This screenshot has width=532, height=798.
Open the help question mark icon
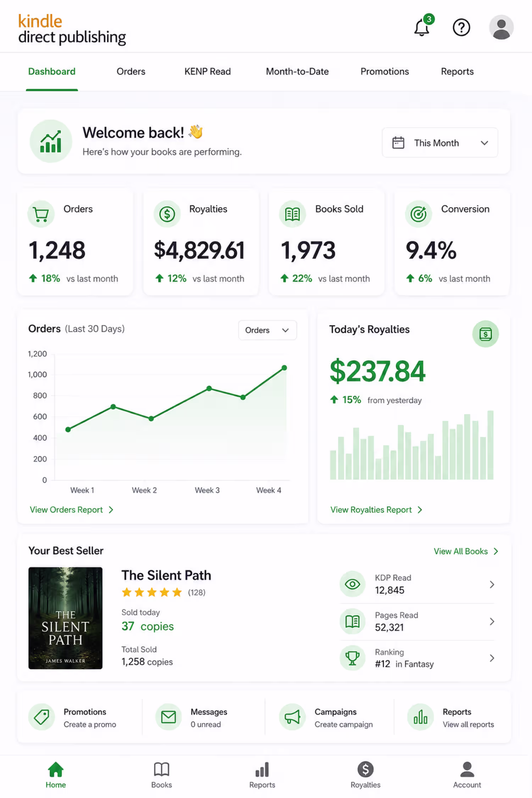[x=461, y=27]
